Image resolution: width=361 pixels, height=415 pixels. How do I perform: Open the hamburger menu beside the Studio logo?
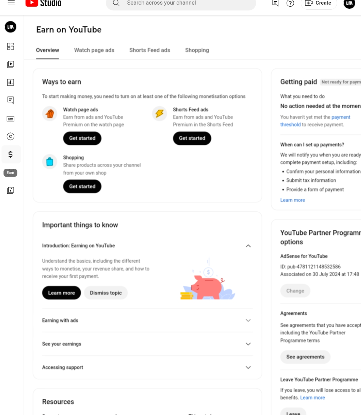click(11, 2)
